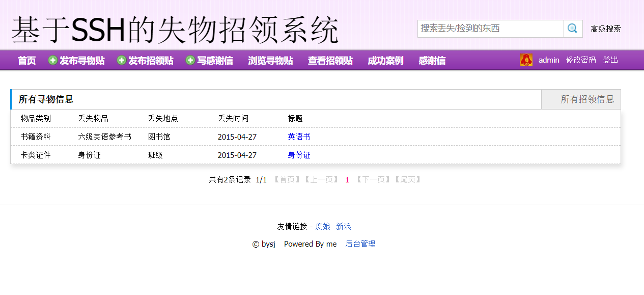The image size is (644, 295).
Task: Open the 英语书 lost item link
Action: point(298,137)
